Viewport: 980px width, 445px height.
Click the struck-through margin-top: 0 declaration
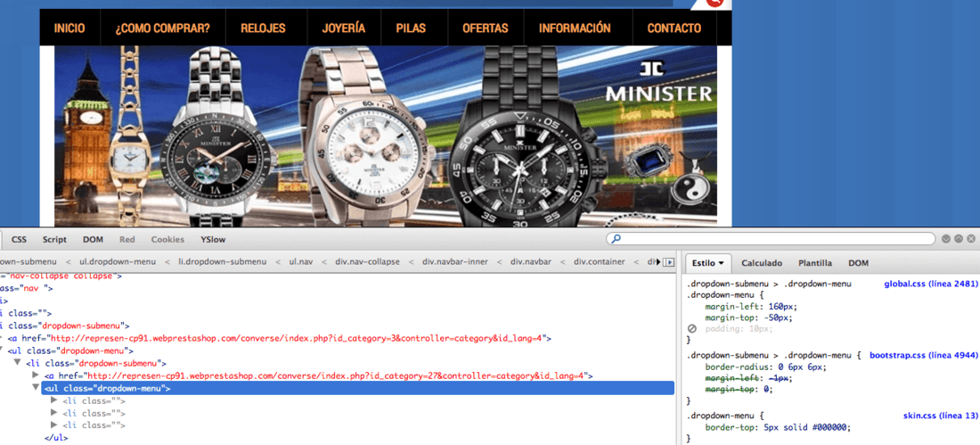tap(739, 389)
